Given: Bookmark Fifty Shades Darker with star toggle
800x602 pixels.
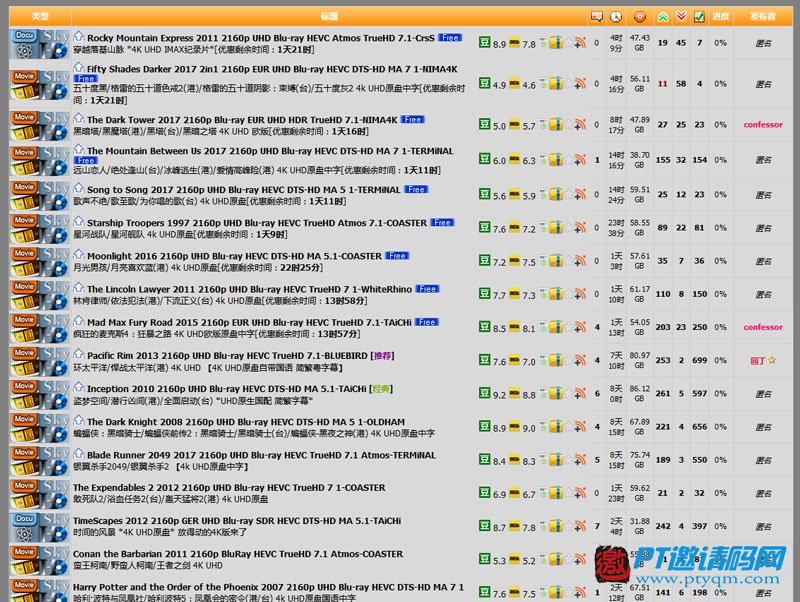Looking at the screenshot, I should 568,84.
